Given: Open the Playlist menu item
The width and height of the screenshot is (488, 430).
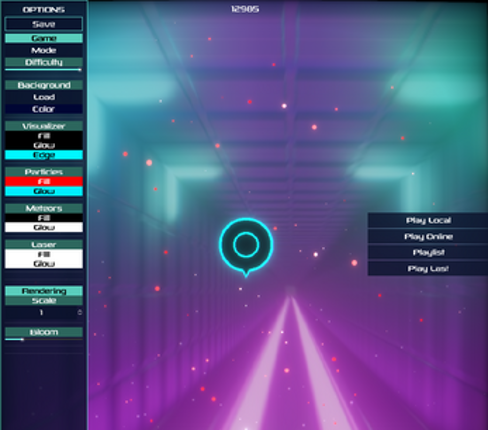Looking at the screenshot, I should [x=428, y=252].
